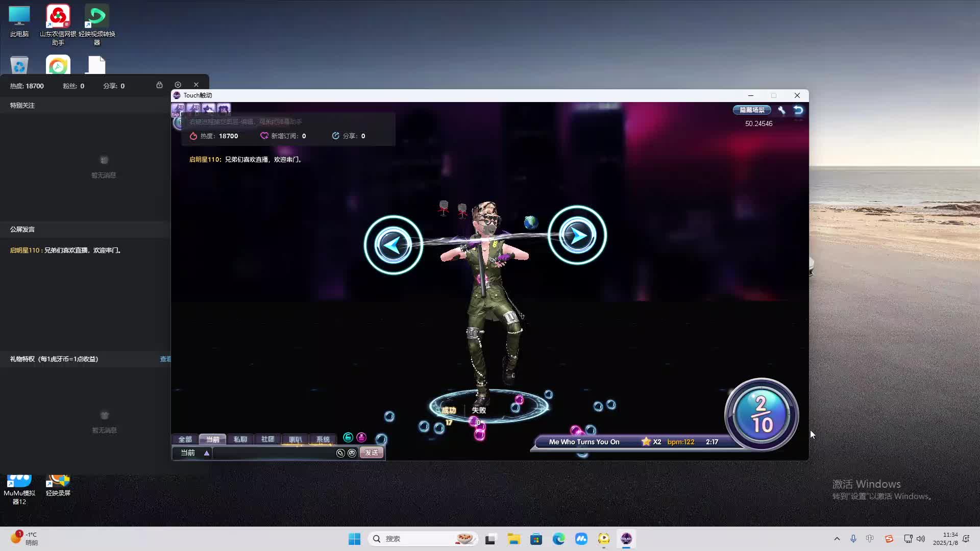Click the blue return arrow icon
The height and width of the screenshot is (551, 980).
click(798, 110)
